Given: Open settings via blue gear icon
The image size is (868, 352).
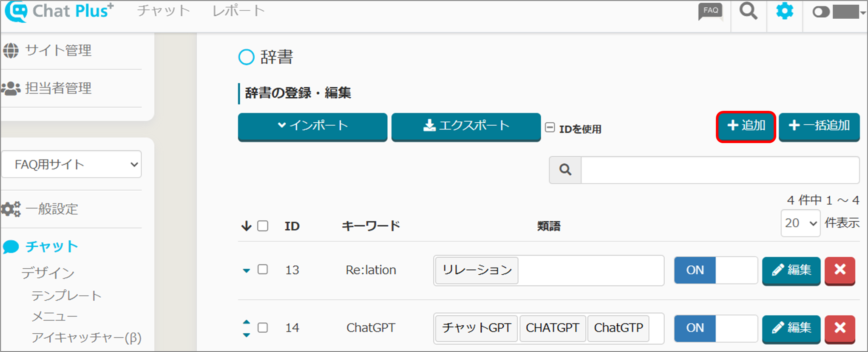Looking at the screenshot, I should [784, 11].
